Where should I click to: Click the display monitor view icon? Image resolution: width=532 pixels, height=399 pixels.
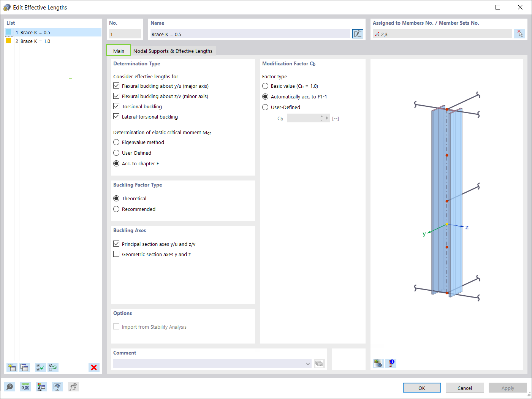tap(57, 387)
